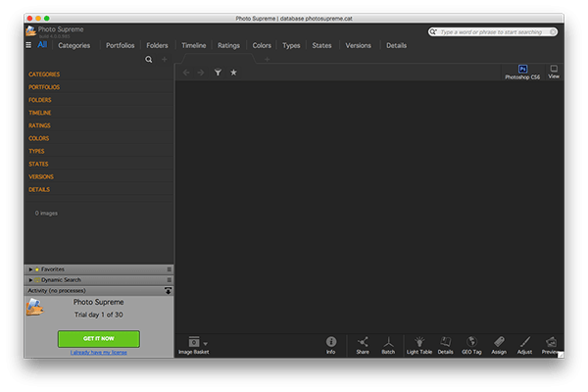
Task: Click the 0 images label
Action: pyautogui.click(x=46, y=213)
